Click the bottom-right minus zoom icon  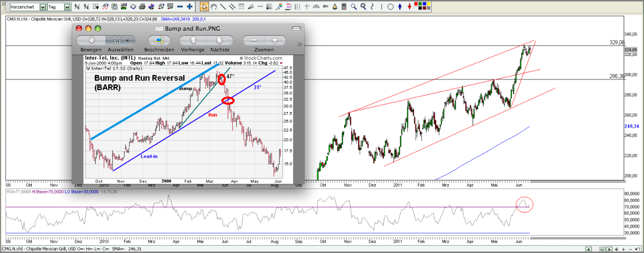tap(630, 249)
